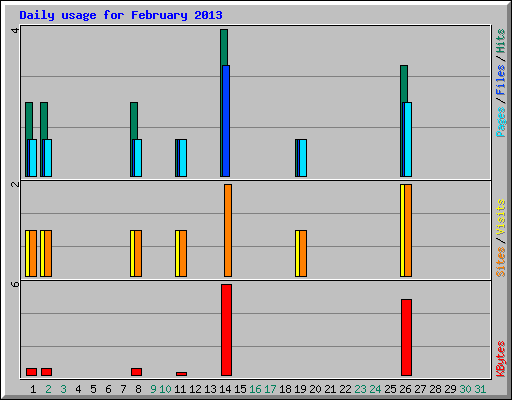Image resolution: width=512 pixels, height=400 pixels.
Task: Click the 'Sites' legend label
Action: 500,262
